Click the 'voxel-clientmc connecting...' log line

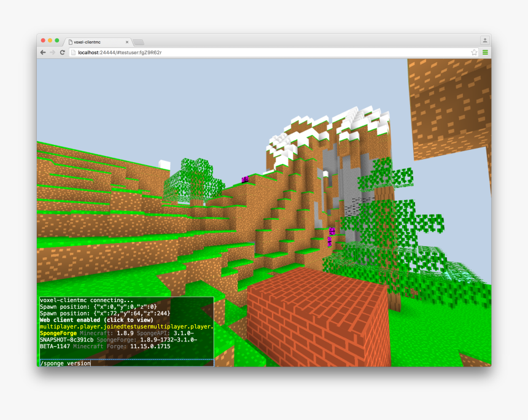(x=87, y=300)
